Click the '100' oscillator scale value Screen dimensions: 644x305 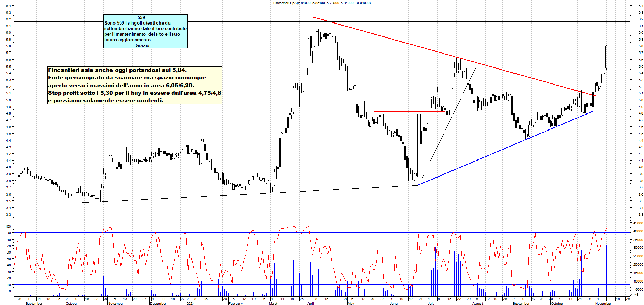pos(7,226)
